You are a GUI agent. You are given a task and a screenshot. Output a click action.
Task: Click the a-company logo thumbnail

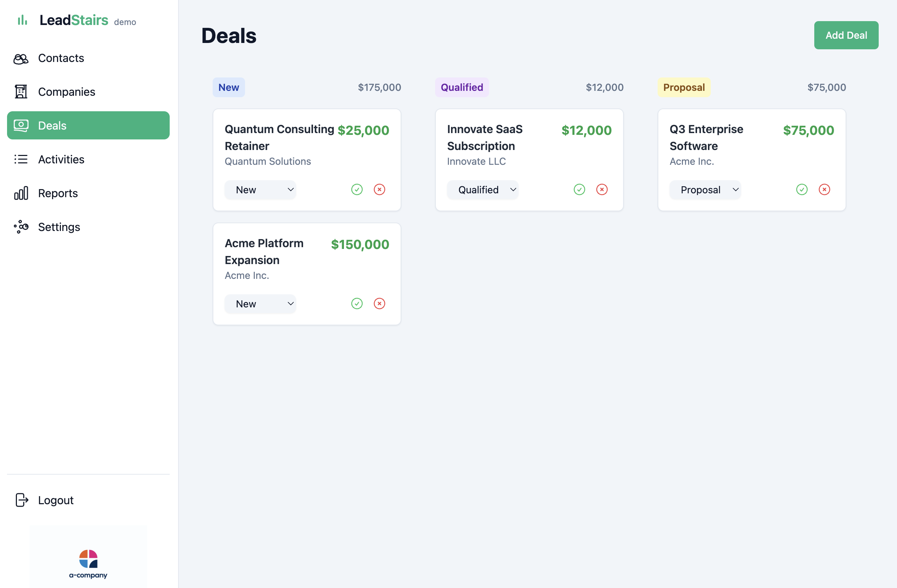88,563
